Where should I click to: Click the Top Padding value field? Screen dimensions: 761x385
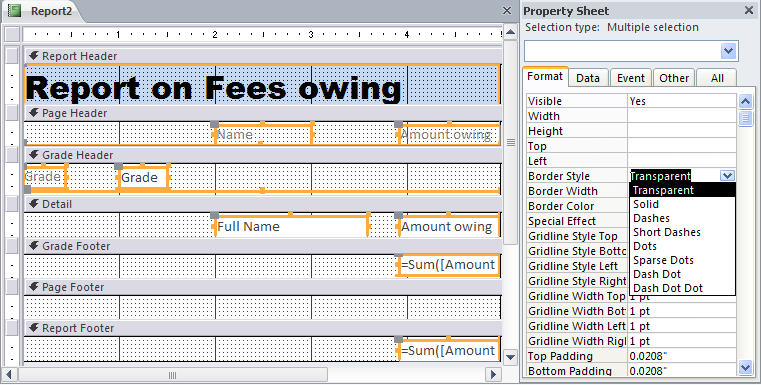(682, 356)
